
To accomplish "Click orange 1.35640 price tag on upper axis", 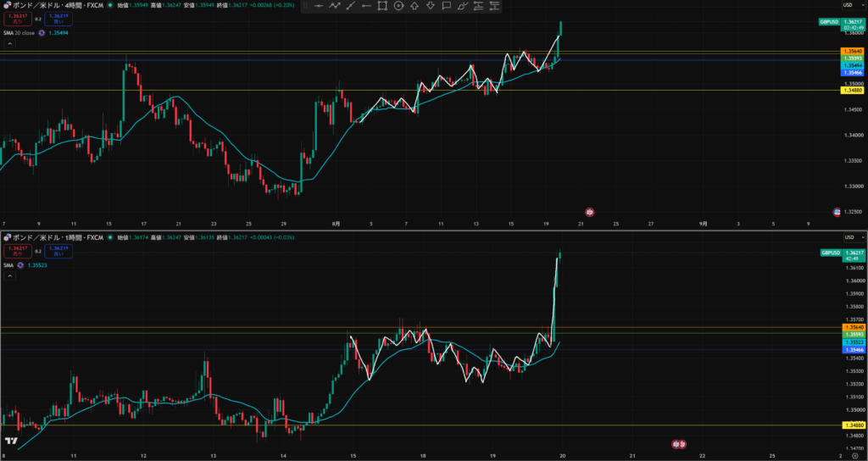I will pos(852,51).
